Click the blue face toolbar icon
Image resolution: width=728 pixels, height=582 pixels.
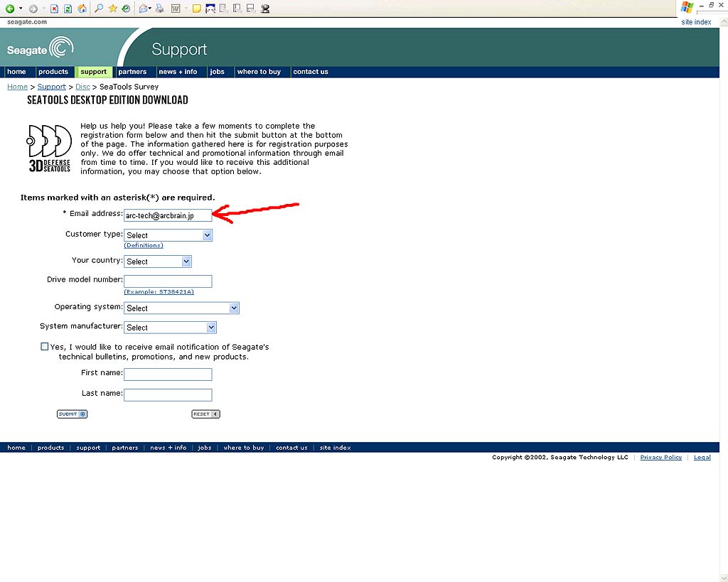click(x=210, y=9)
